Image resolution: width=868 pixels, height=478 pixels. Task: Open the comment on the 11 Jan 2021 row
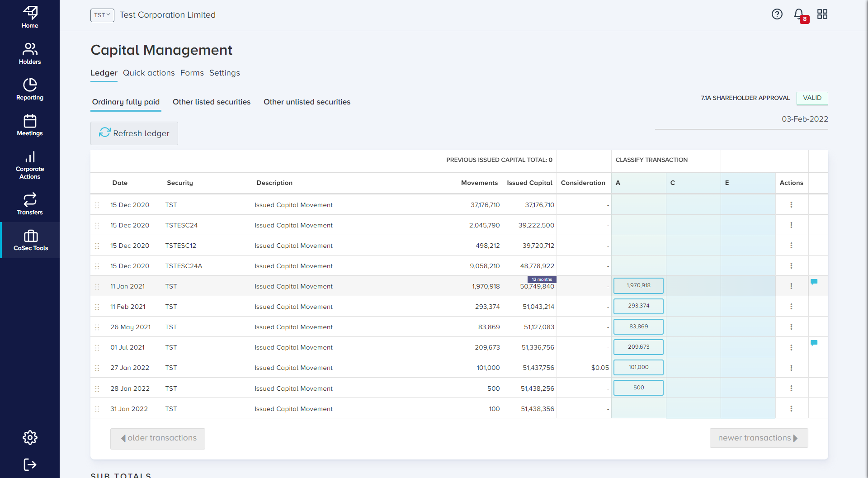pyautogui.click(x=815, y=282)
